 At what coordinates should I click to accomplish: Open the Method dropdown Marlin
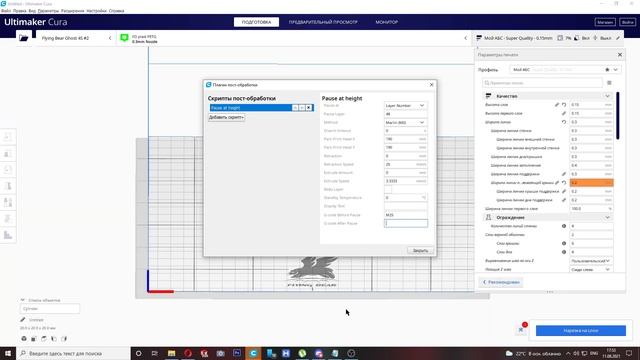(405, 122)
